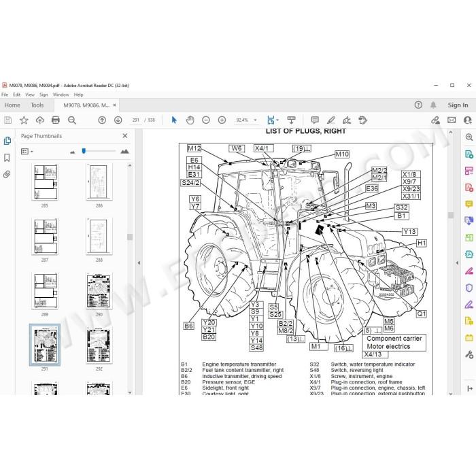This screenshot has width=476, height=476.
Task: Add the document to starred files
Action: [x=24, y=120]
